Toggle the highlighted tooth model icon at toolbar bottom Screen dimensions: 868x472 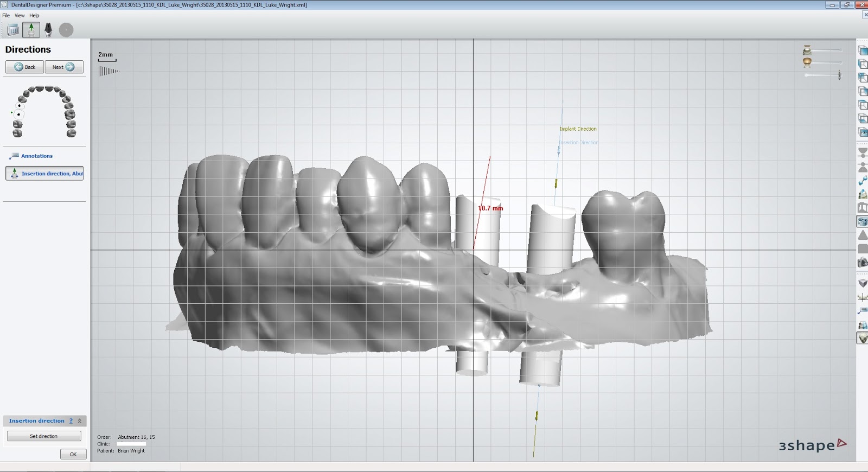[x=863, y=339]
